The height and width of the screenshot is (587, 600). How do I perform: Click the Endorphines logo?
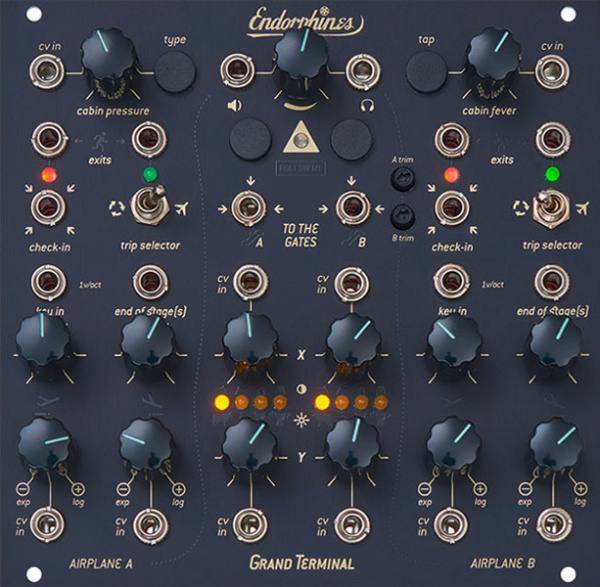tap(305, 22)
